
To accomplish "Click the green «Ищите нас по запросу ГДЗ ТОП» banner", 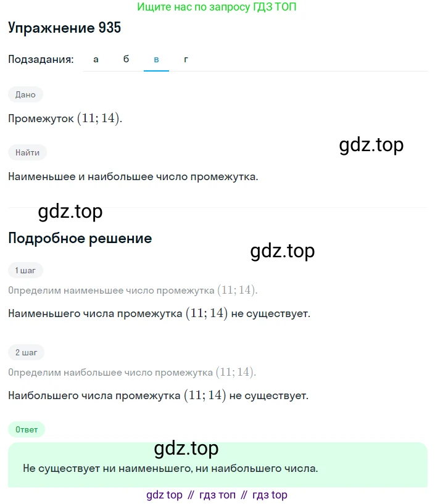I will 217,7.
